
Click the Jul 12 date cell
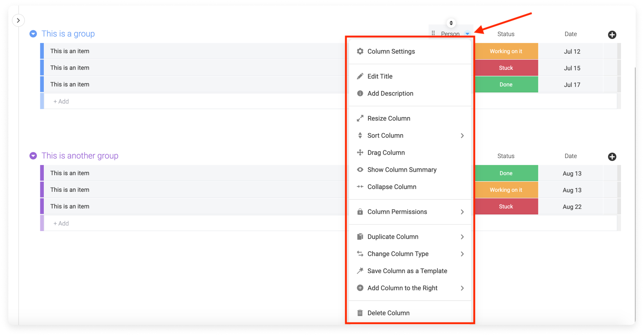coord(572,51)
